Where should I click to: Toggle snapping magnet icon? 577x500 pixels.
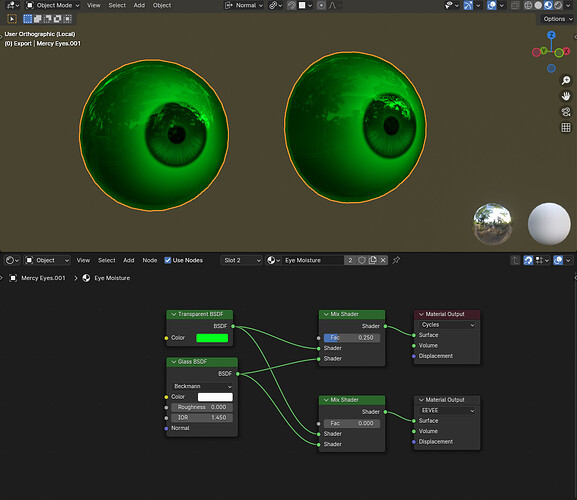point(291,5)
